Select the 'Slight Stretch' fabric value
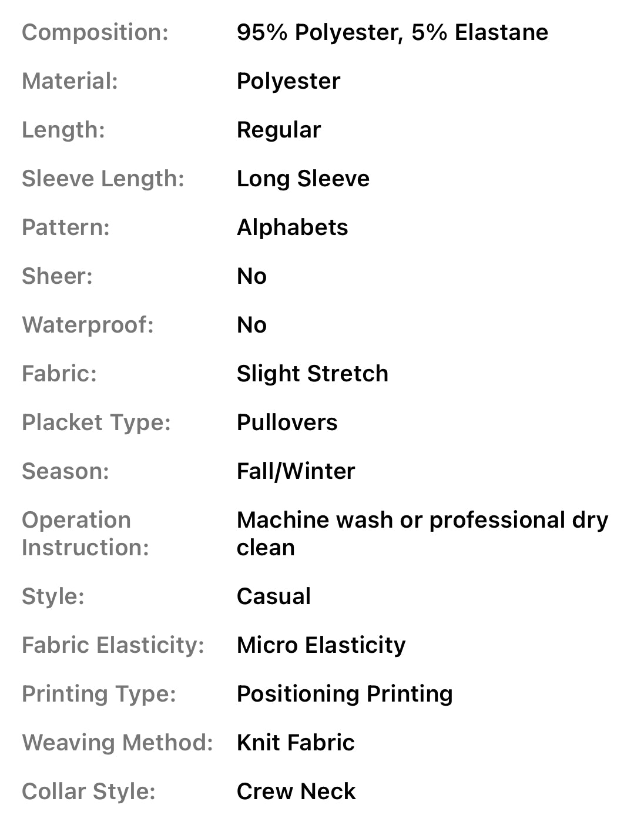The width and height of the screenshot is (644, 815). click(x=312, y=374)
